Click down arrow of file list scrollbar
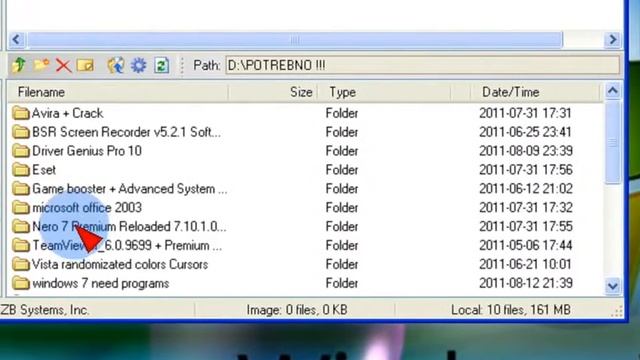The width and height of the screenshot is (640, 360). [613, 286]
